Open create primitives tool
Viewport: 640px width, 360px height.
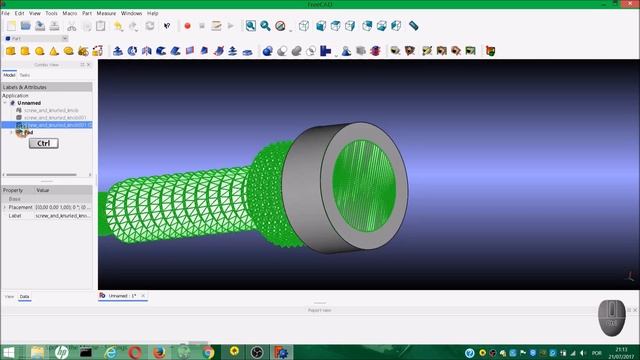point(83,51)
